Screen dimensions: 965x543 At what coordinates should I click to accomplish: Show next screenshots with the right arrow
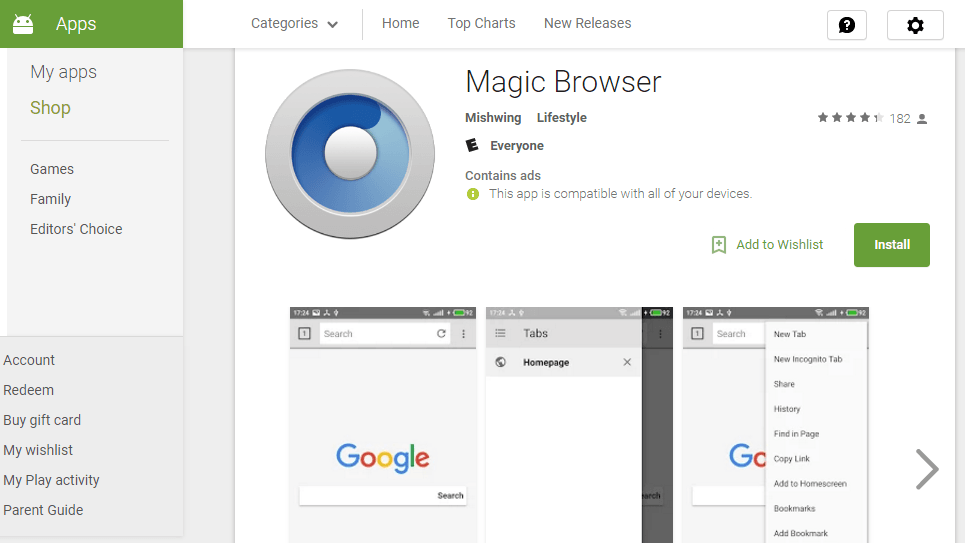click(927, 469)
